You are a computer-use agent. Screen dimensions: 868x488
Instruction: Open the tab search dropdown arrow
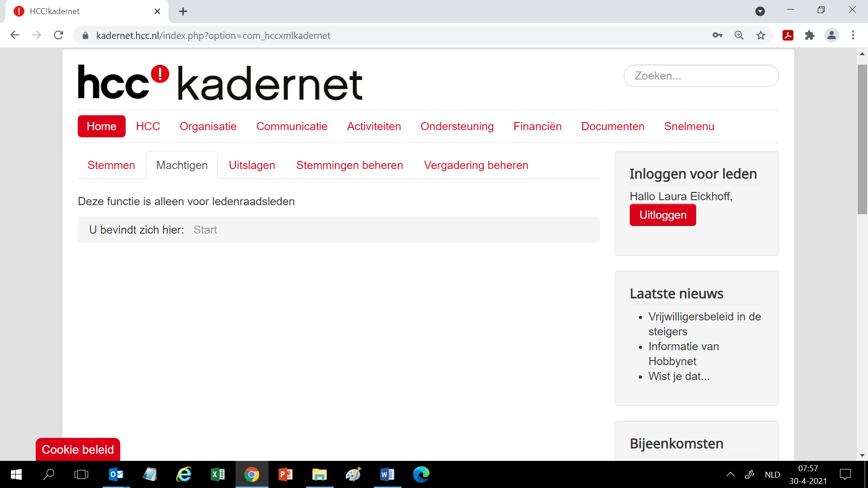[x=760, y=11]
